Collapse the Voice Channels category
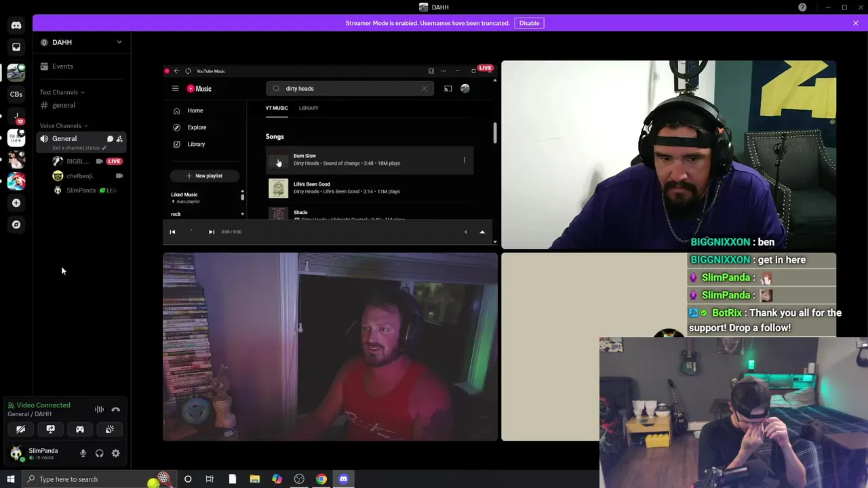 [x=64, y=125]
